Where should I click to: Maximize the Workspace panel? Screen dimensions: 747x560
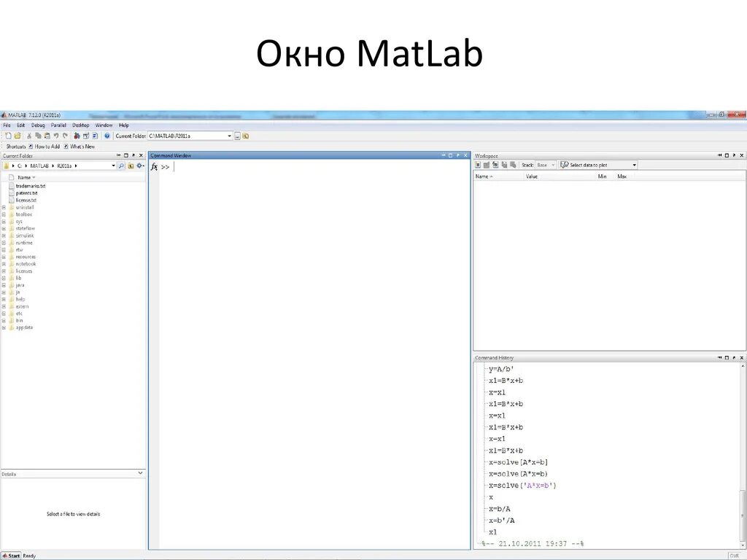[727, 155]
